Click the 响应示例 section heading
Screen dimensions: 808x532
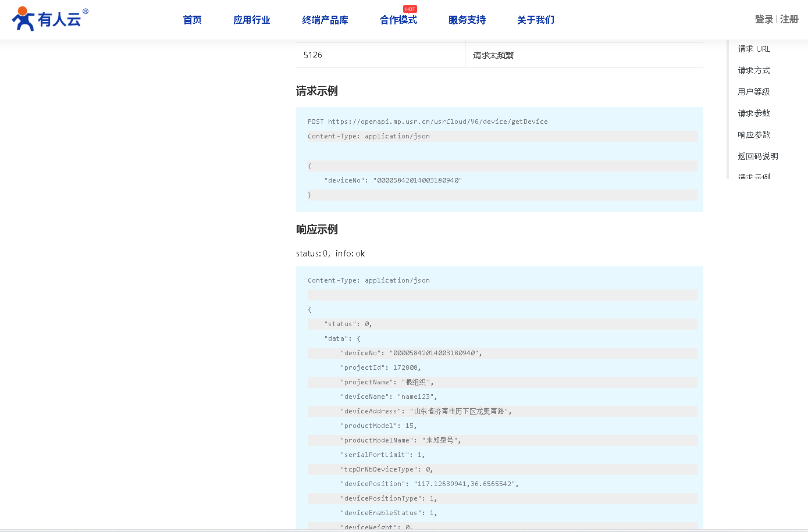pos(317,229)
